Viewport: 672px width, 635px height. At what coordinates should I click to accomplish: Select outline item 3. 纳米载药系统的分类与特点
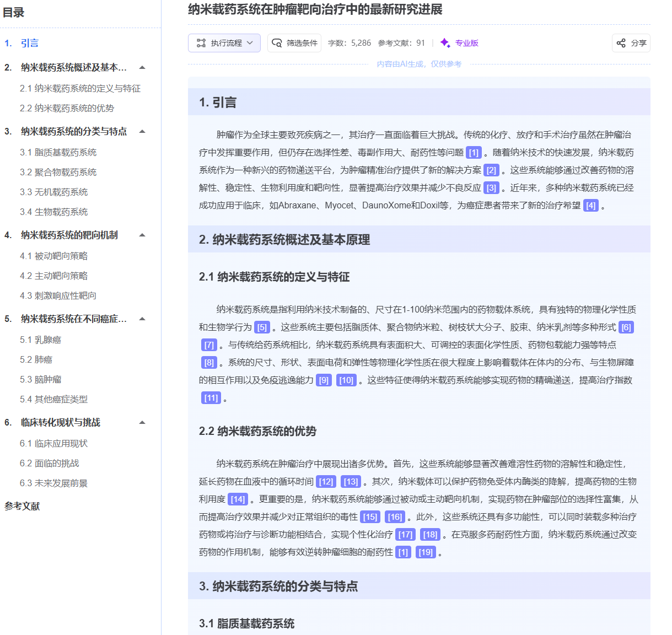[x=66, y=131]
